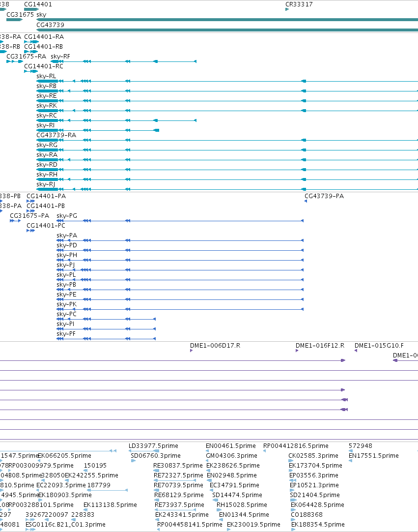Select the sky-PJ protein label
The image size is (418, 532).
tap(66, 265)
